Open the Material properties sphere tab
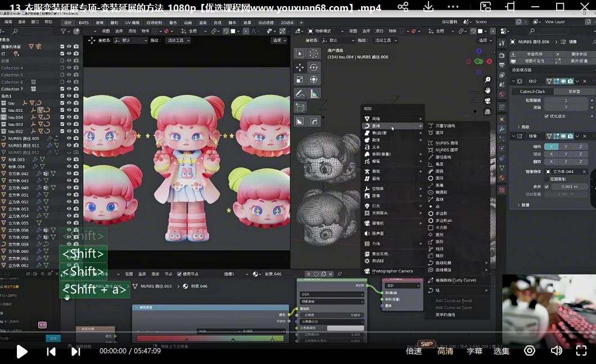Image resolution: width=596 pixels, height=364 pixels. pos(502,178)
